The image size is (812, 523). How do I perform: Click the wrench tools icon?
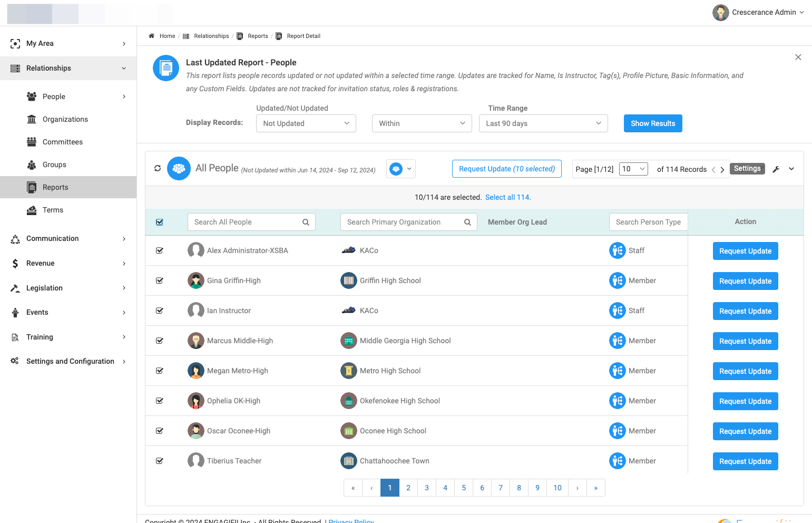(x=776, y=169)
